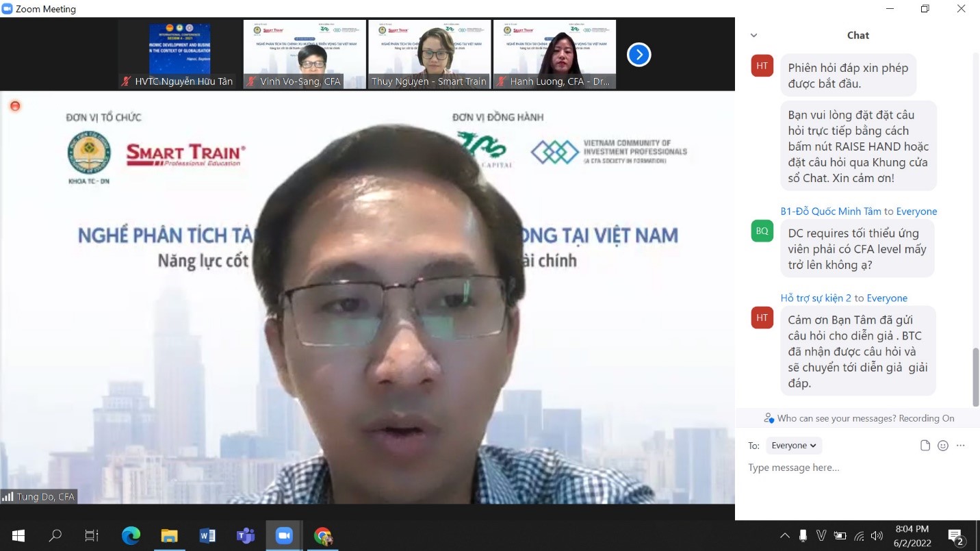This screenshot has width=980, height=551.
Task: Click sender name 'B1-Đỗ Quốc Minh Tâm'
Action: coord(831,212)
